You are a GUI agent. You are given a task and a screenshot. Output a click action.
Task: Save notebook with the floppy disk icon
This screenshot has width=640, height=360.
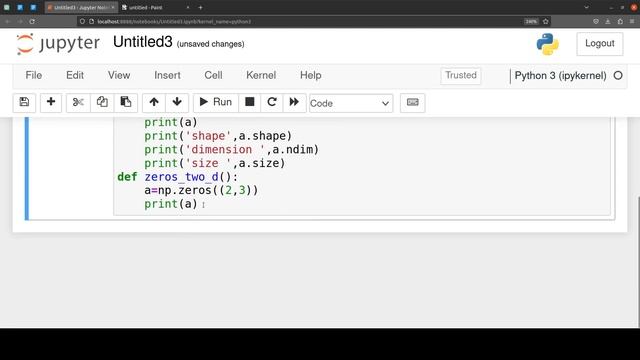pos(24,102)
